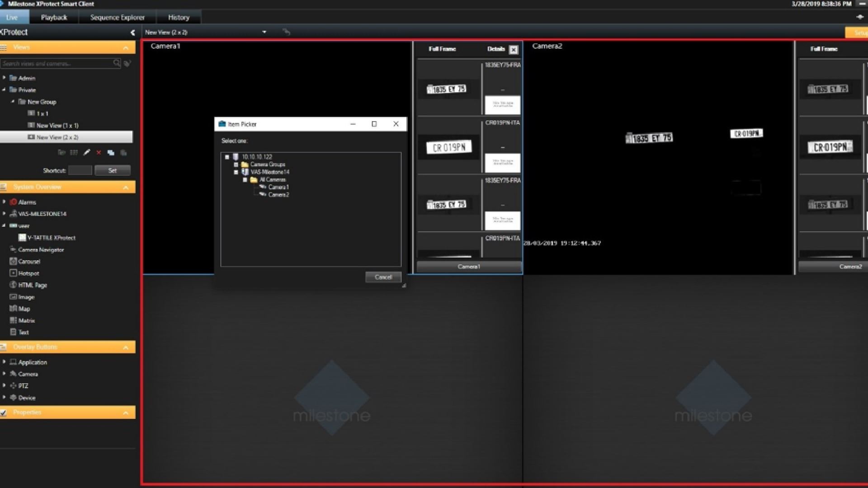Click the Set shortcut button
The height and width of the screenshot is (488, 868).
(113, 170)
